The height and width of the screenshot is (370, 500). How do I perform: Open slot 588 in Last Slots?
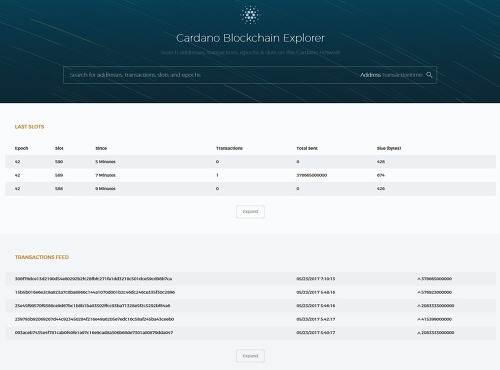(x=59, y=189)
